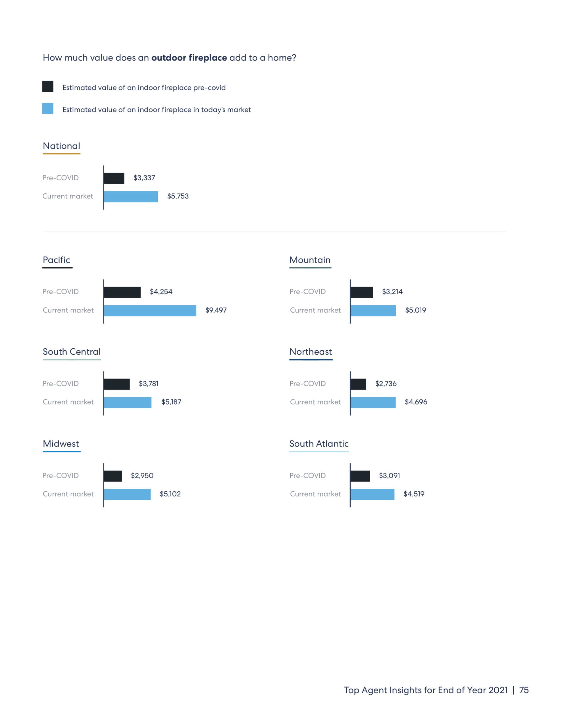Click the Midwest region heading
Viewport: 562px width, 728px height.
point(61,444)
